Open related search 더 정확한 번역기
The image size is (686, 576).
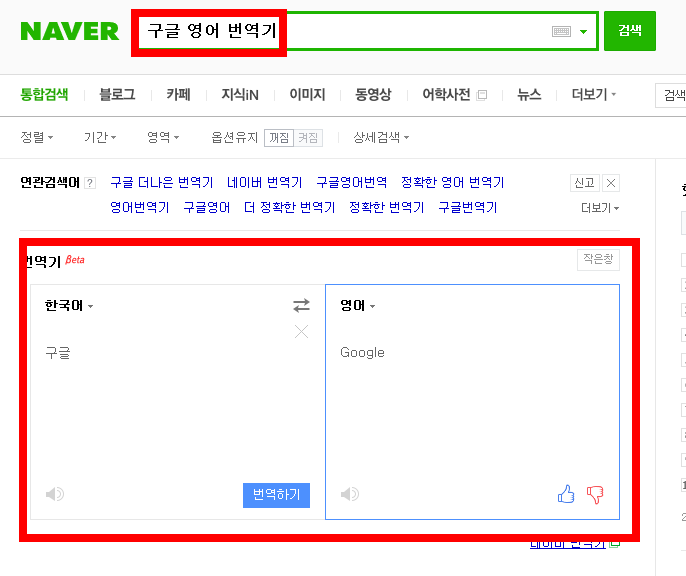[x=289, y=207]
